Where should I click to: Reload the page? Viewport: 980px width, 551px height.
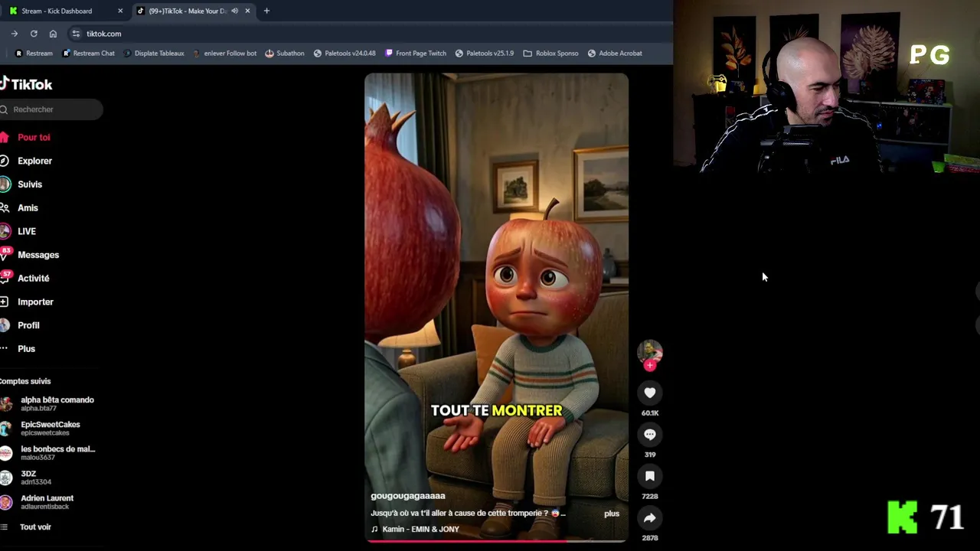34,34
